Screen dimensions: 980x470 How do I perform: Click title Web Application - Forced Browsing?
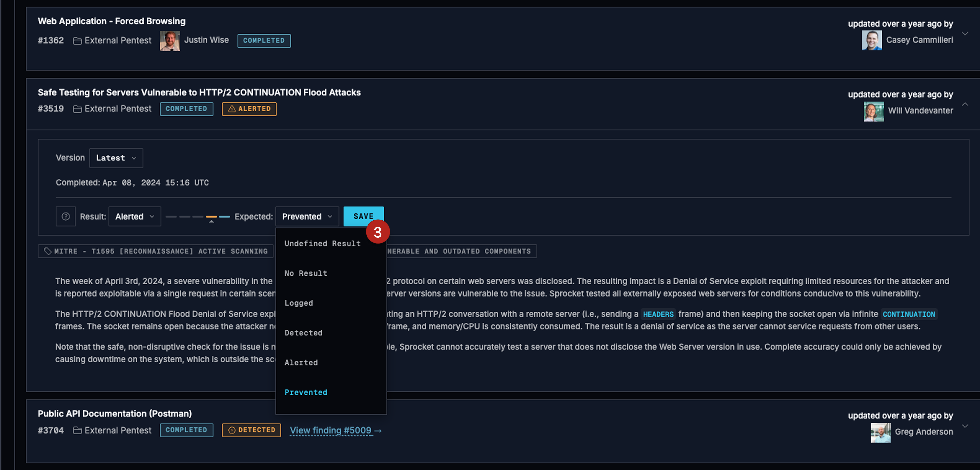pyautogui.click(x=111, y=21)
